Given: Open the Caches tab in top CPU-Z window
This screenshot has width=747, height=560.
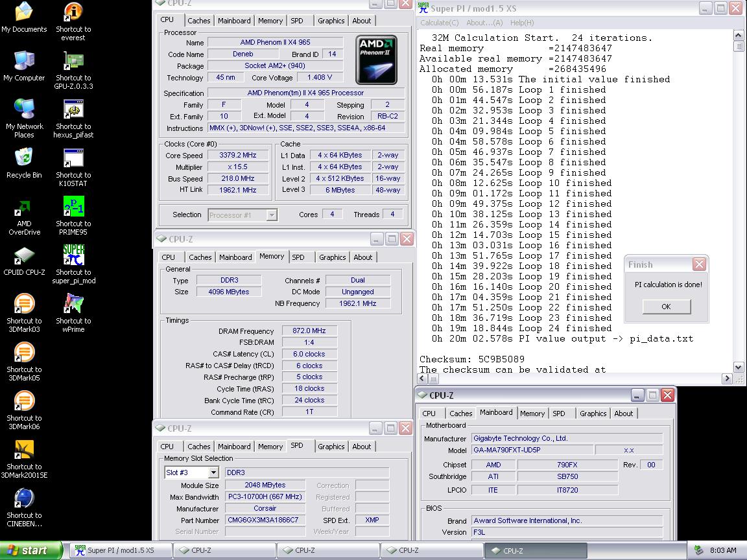Looking at the screenshot, I should pos(198,21).
